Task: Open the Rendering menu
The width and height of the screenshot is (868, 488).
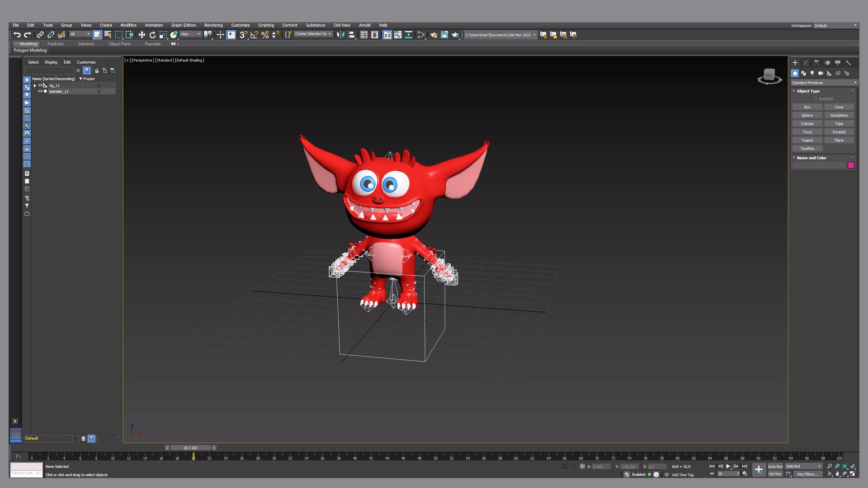Action: pos(213,25)
